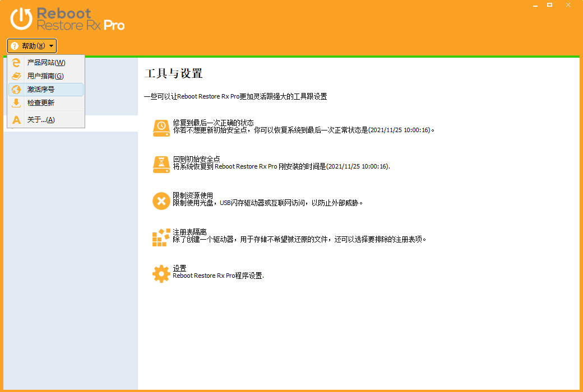The height and width of the screenshot is (392, 583).
Task: Click the clock drive icon for 修复到最后一次正确的状态
Action: click(161, 128)
